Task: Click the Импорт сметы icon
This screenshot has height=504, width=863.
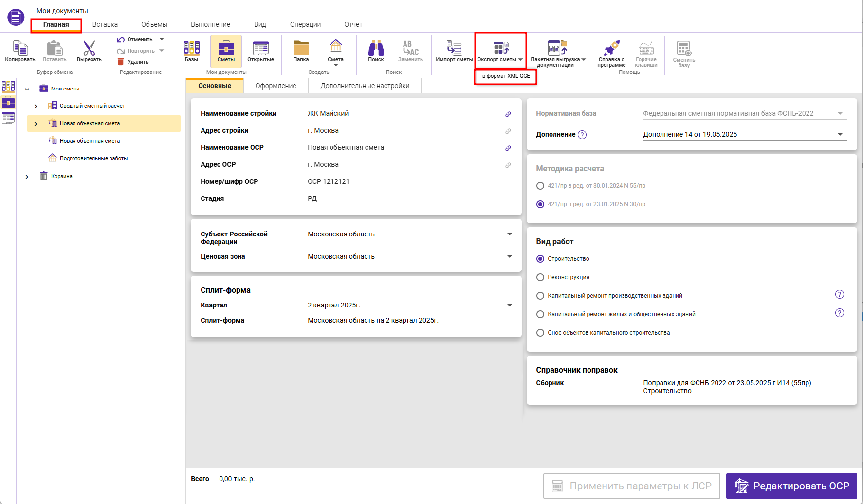Action: 454,49
